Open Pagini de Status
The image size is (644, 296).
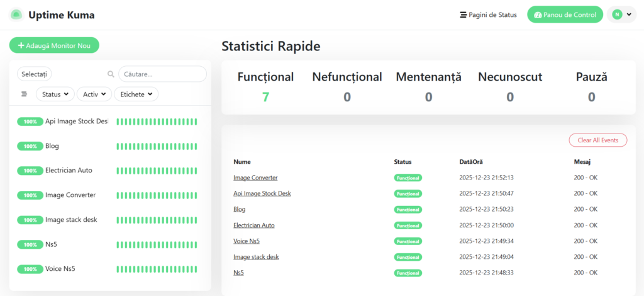coord(488,15)
